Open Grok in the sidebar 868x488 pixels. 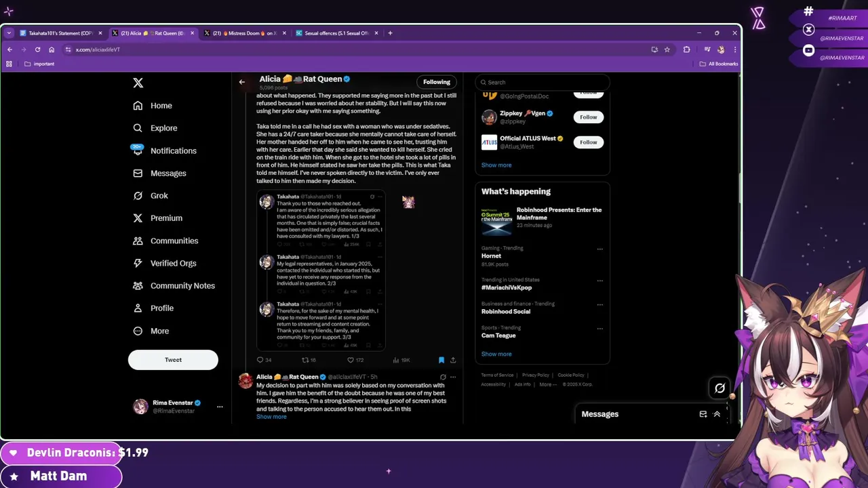coord(151,196)
